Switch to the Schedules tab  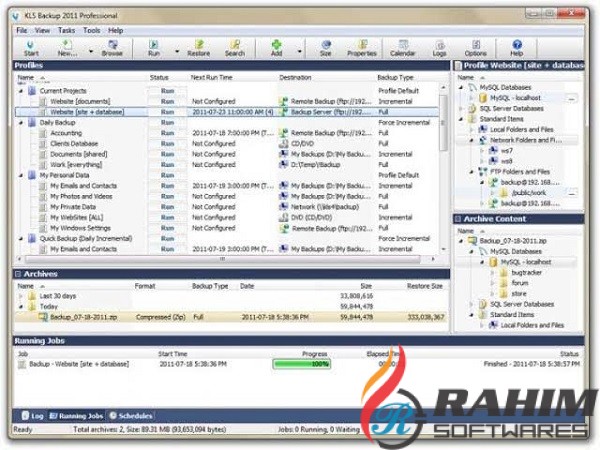131,416
